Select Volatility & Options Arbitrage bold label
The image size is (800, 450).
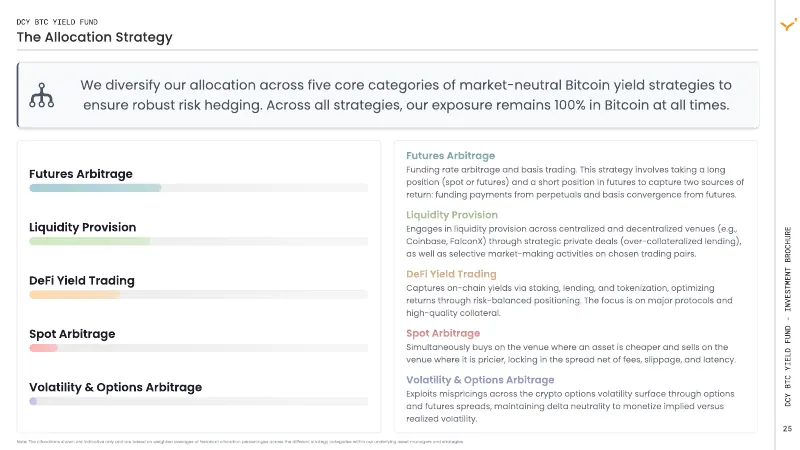pos(115,387)
